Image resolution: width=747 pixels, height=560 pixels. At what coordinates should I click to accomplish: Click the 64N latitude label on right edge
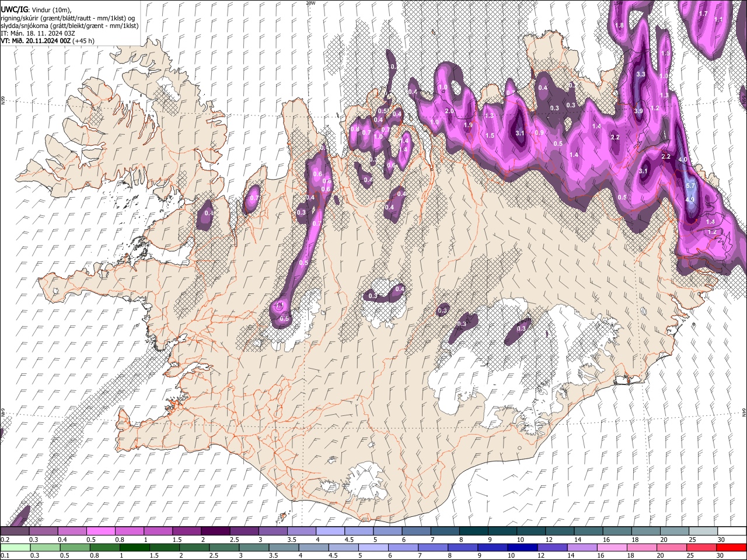click(x=744, y=412)
